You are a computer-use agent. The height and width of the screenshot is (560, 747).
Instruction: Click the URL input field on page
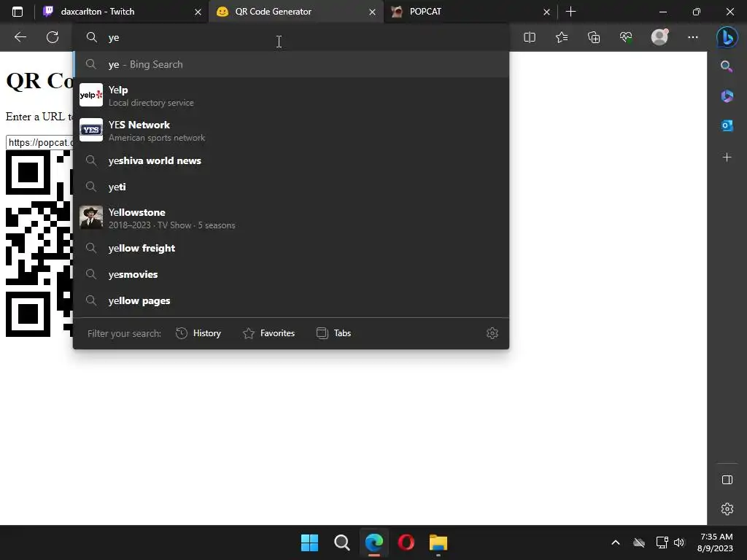click(x=39, y=142)
